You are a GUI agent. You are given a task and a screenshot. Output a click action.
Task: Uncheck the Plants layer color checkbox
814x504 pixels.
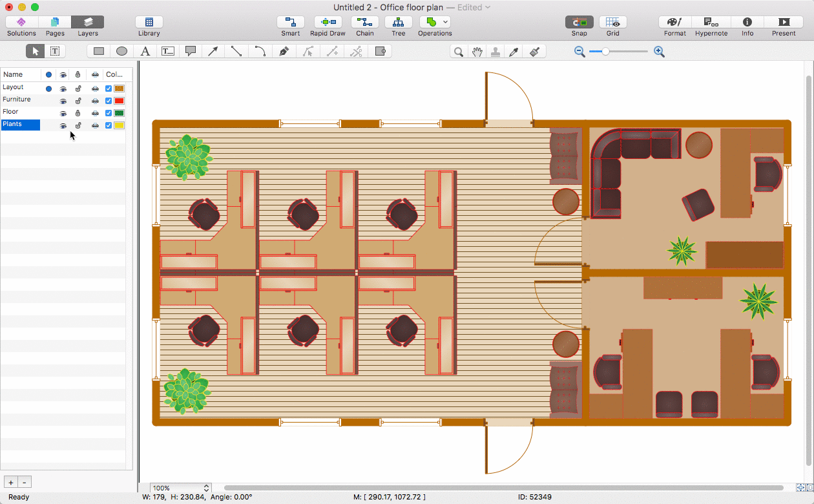click(x=109, y=125)
